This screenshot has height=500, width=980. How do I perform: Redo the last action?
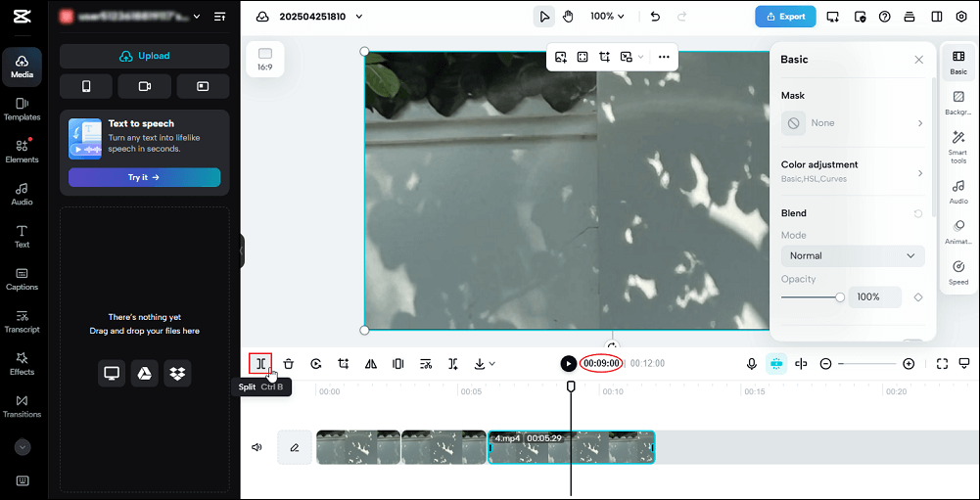[x=682, y=17]
